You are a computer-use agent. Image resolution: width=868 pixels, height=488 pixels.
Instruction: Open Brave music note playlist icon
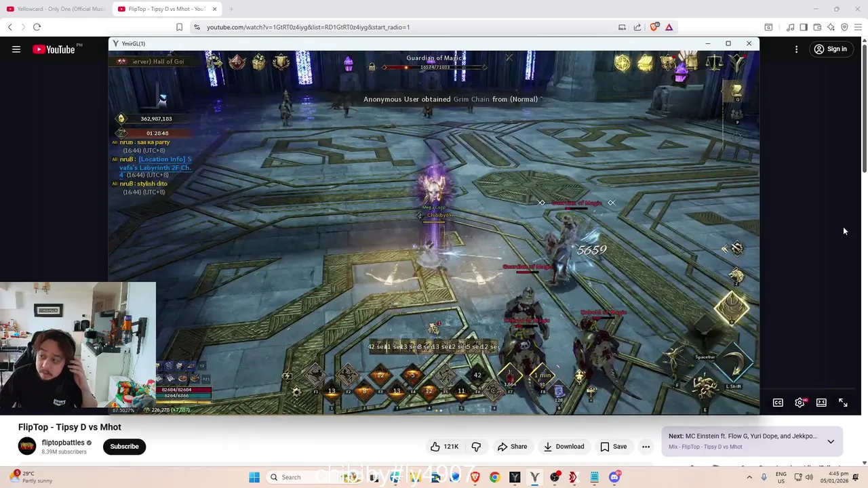790,27
